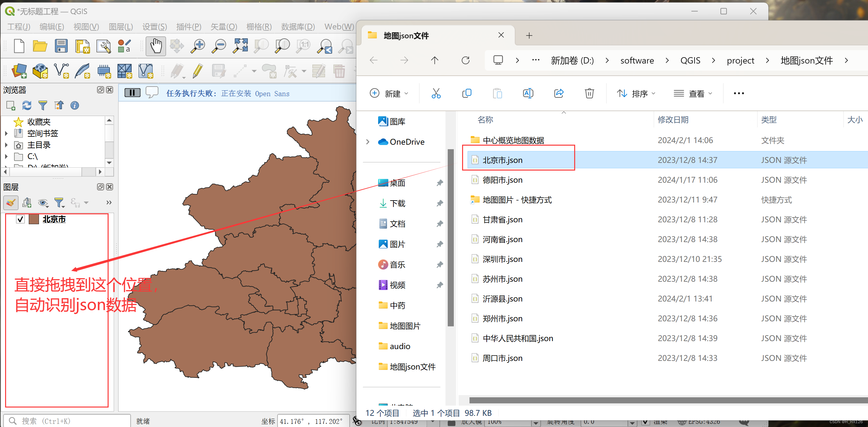868x427 pixels.
Task: Click the pause button beside task message
Action: click(x=132, y=93)
